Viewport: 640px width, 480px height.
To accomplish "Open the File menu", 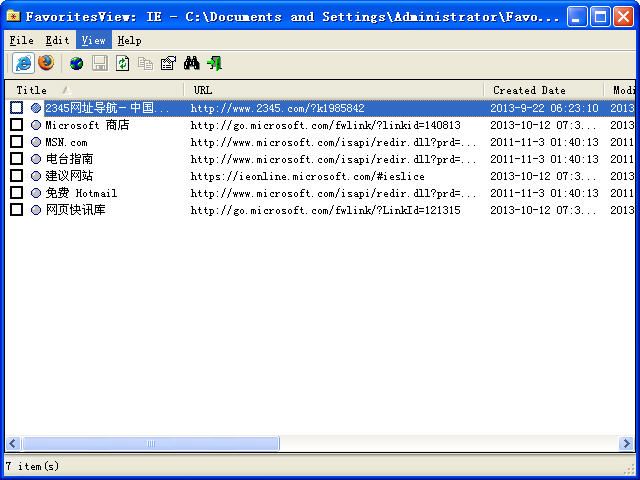I will (x=21, y=40).
